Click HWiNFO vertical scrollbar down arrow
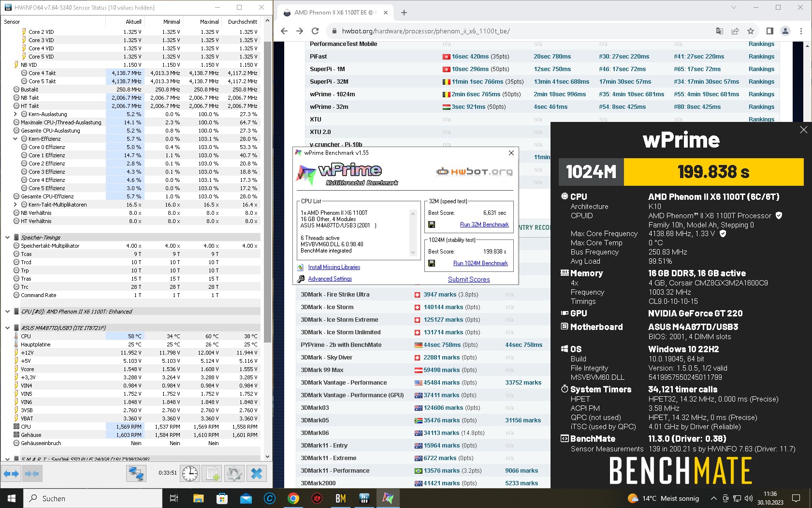Screen dimensions: 812x508 tap(268, 456)
